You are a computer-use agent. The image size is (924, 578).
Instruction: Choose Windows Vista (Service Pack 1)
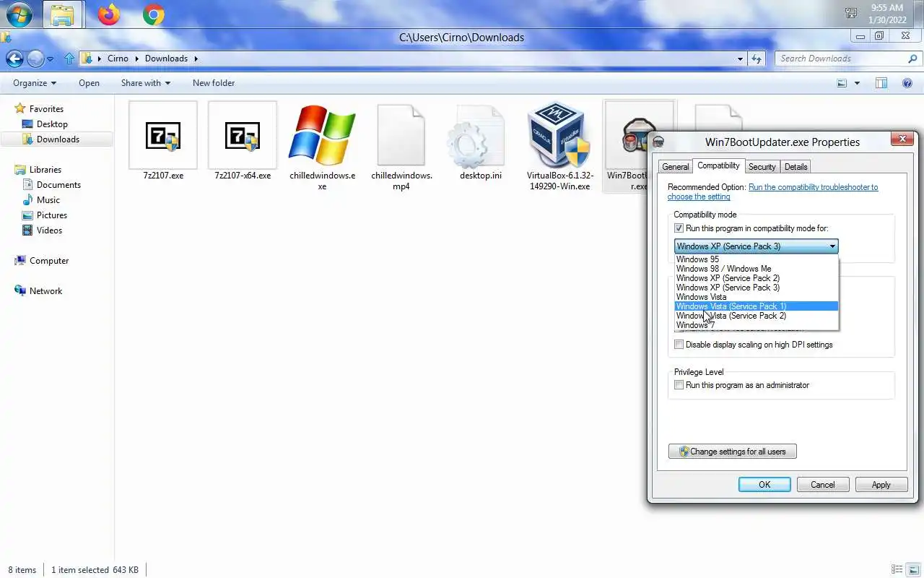coord(757,306)
